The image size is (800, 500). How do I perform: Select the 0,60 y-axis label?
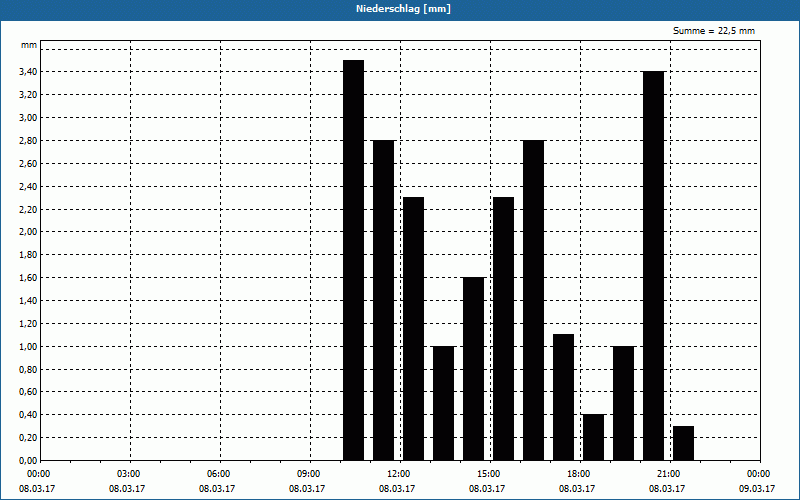tap(28, 392)
